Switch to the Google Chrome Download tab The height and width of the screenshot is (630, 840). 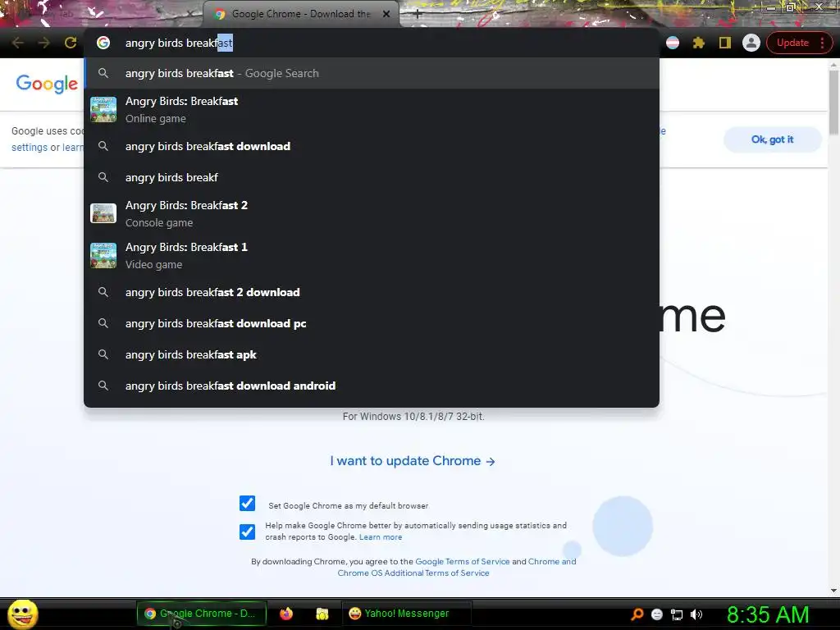(x=301, y=14)
